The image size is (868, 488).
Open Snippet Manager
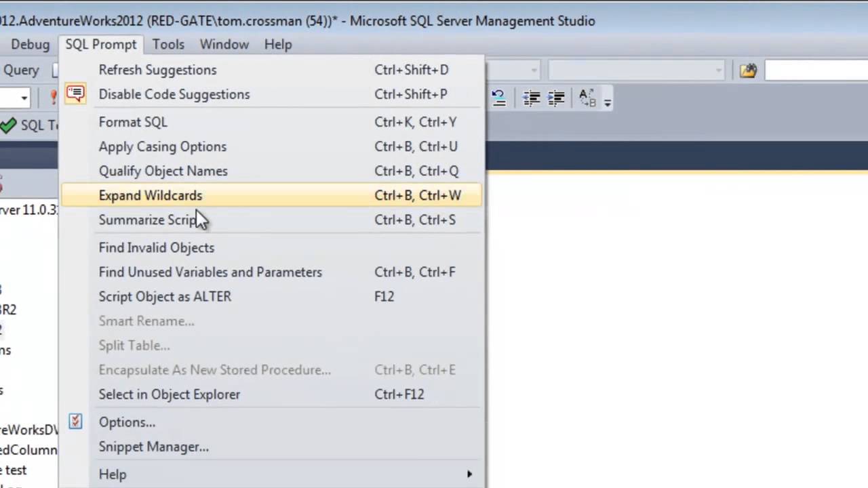(x=154, y=447)
